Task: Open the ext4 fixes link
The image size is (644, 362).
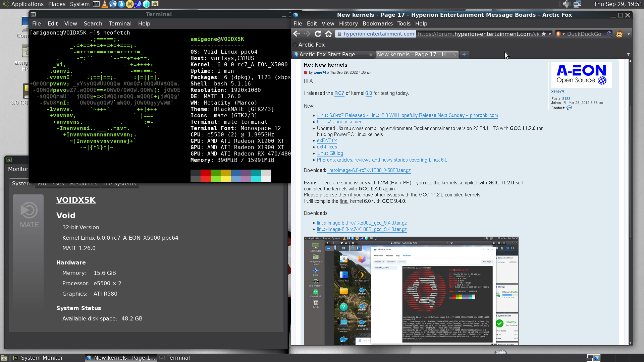Action: 327,147
